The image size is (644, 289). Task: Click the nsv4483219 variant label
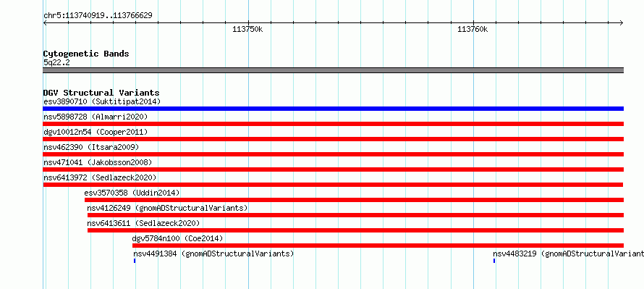[569, 254]
